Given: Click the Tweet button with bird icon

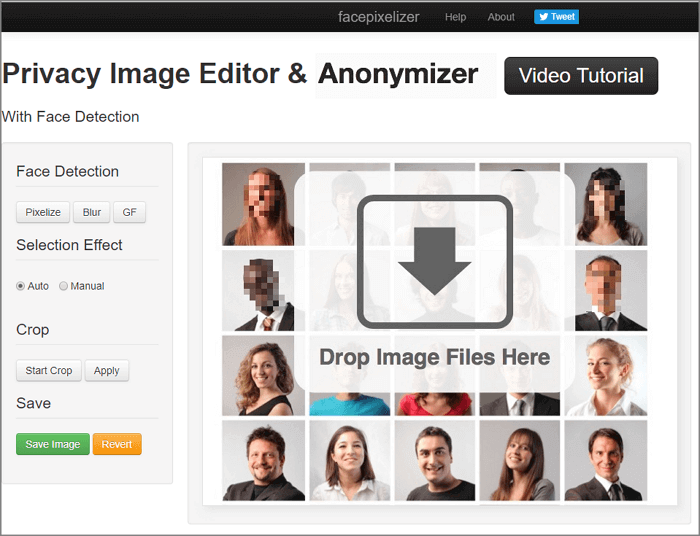Looking at the screenshot, I should (x=556, y=17).
